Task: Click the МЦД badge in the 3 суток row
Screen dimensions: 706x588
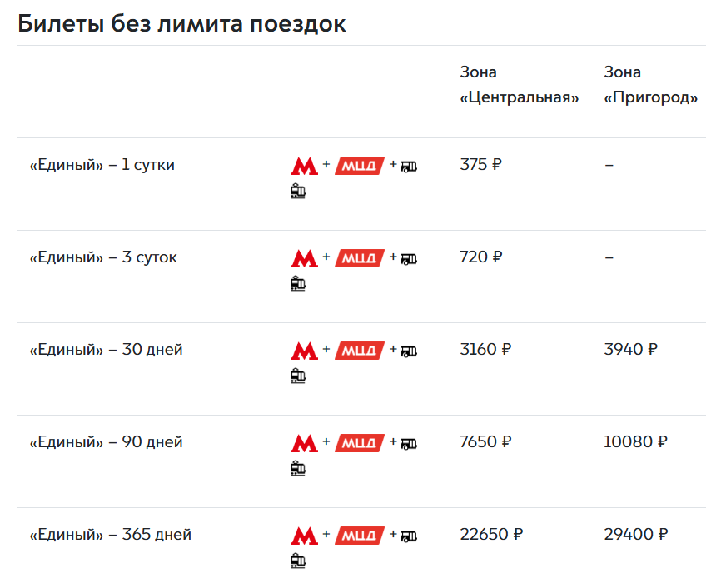Action: (360, 258)
